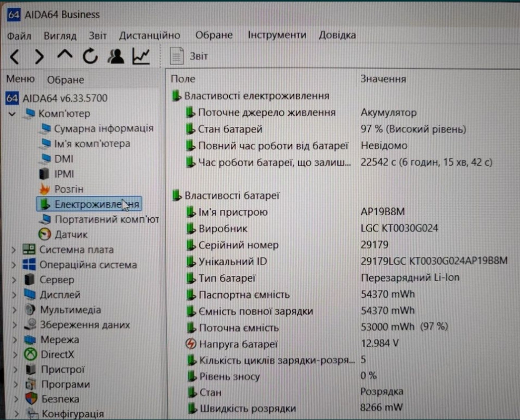Screen dimensions: 520x420
Task: Switch to the Обране tab
Action: click(x=66, y=80)
